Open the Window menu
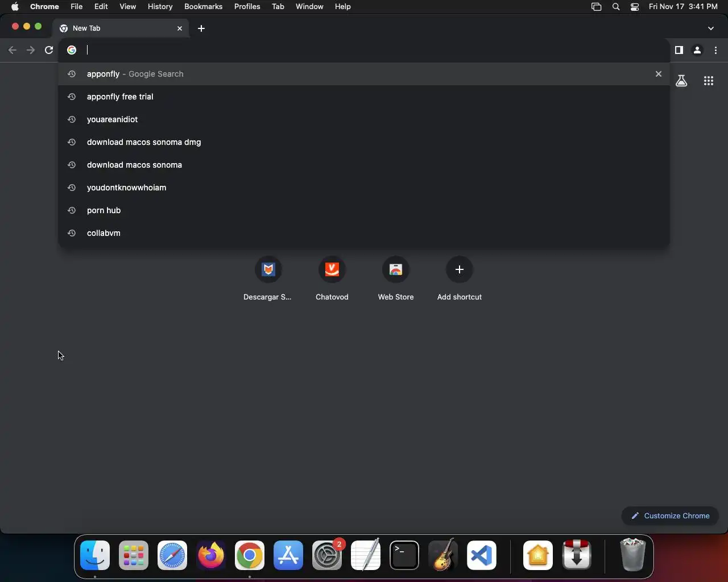The width and height of the screenshot is (728, 582). click(309, 7)
